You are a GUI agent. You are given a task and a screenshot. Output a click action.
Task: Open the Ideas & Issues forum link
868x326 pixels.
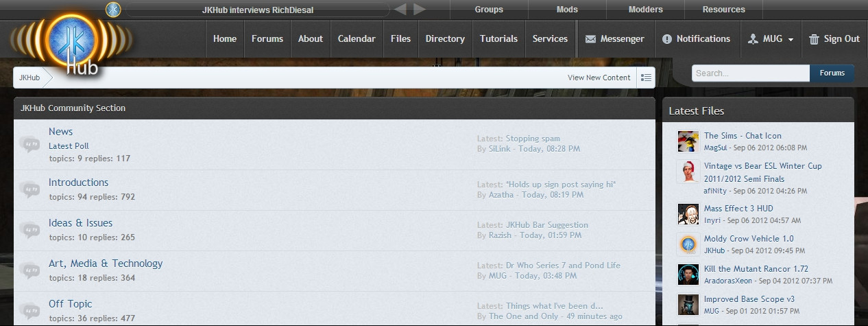(x=80, y=223)
